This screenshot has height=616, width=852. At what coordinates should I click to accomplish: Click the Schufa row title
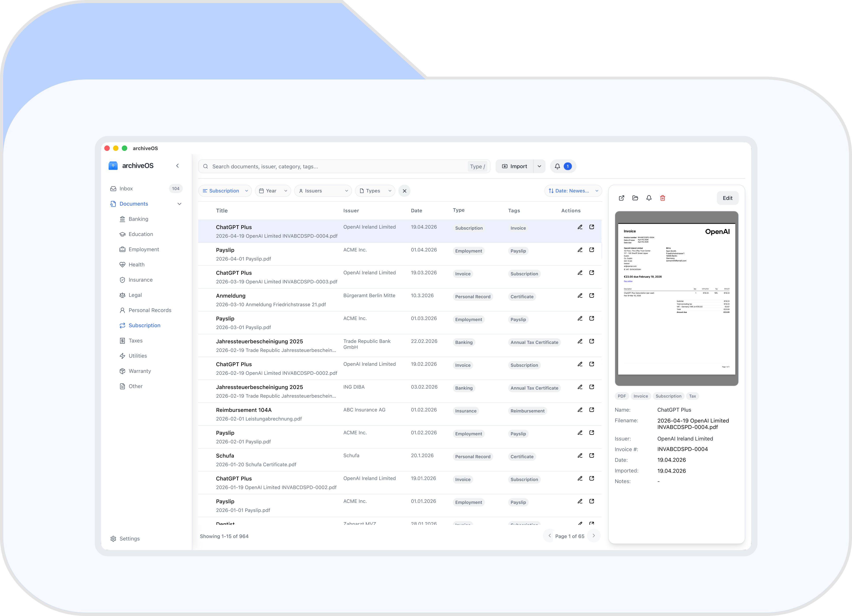point(225,456)
